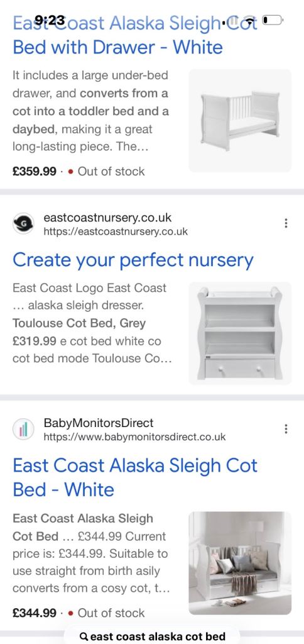Tap the Wi-Fi icon in status bar
Viewport: 304px width, 644px height.
(x=250, y=20)
